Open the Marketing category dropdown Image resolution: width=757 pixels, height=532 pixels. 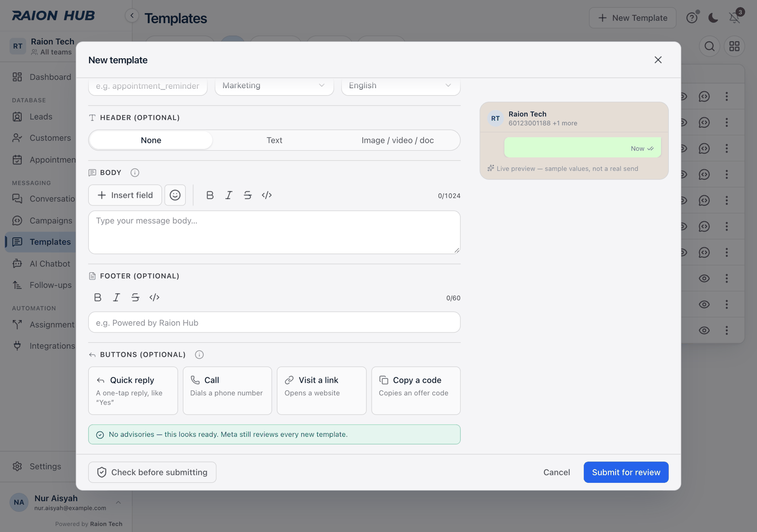274,86
